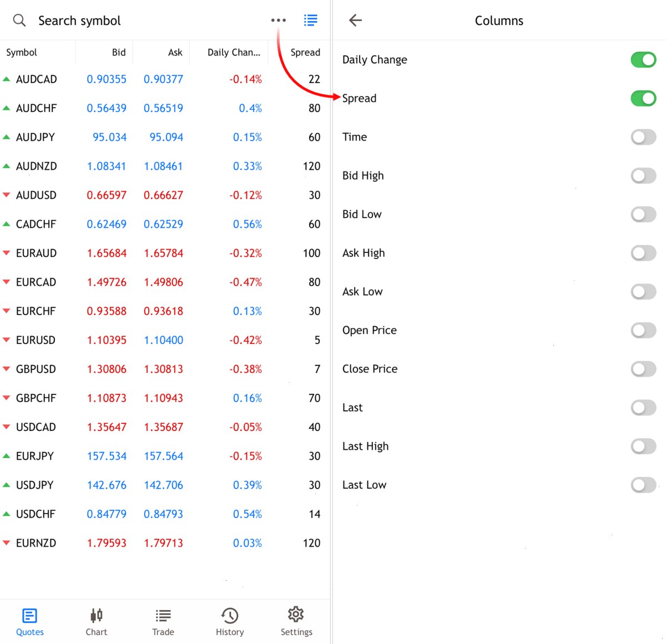Open the Quotes tab
This screenshot has height=644, width=666.
point(30,622)
